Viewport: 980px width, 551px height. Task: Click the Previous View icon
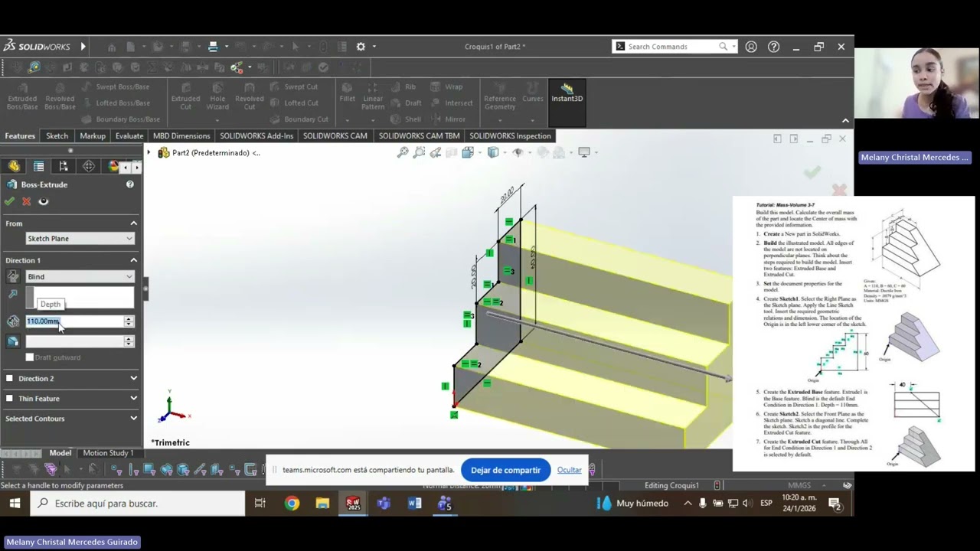(x=435, y=152)
